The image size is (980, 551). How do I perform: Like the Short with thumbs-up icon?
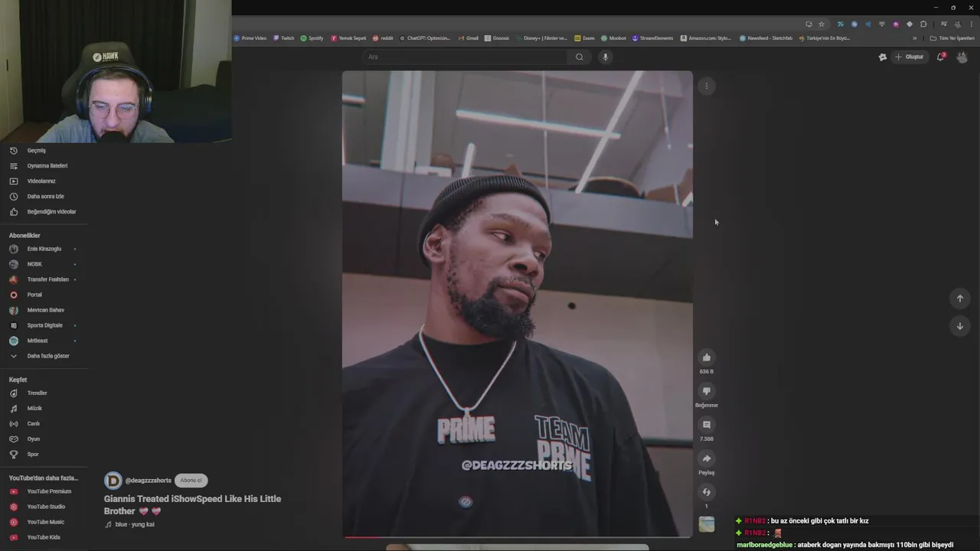(707, 357)
